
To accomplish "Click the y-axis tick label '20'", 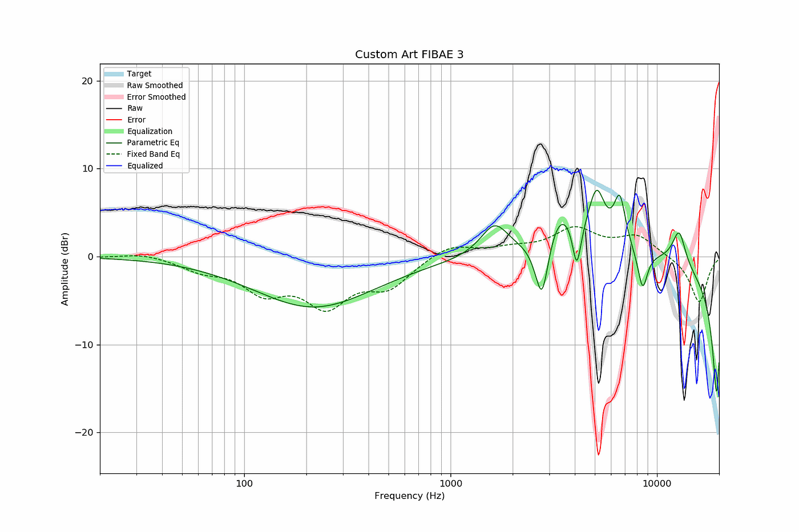I will click(x=87, y=81).
